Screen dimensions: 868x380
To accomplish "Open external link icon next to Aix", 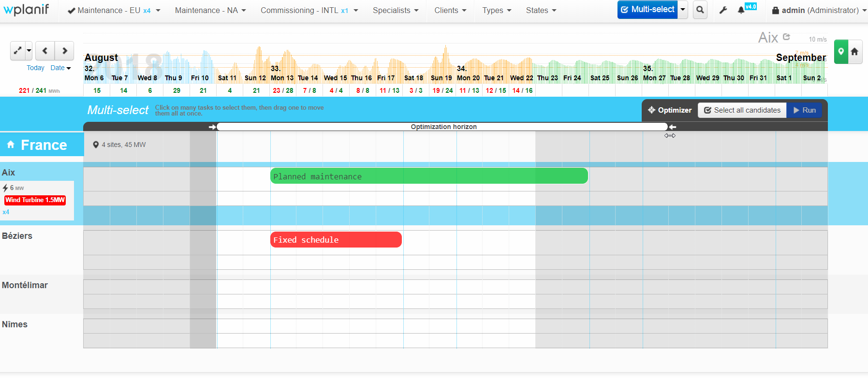I will 786,37.
